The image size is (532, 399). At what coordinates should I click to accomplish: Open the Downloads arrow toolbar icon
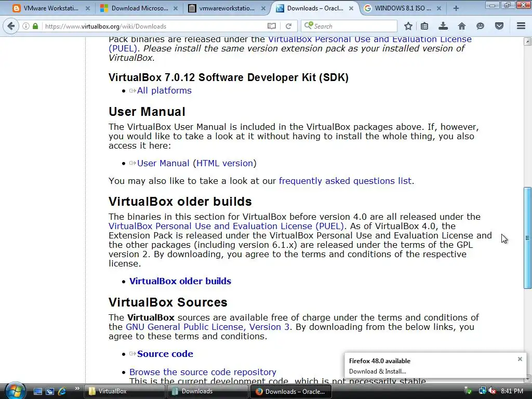pyautogui.click(x=443, y=26)
